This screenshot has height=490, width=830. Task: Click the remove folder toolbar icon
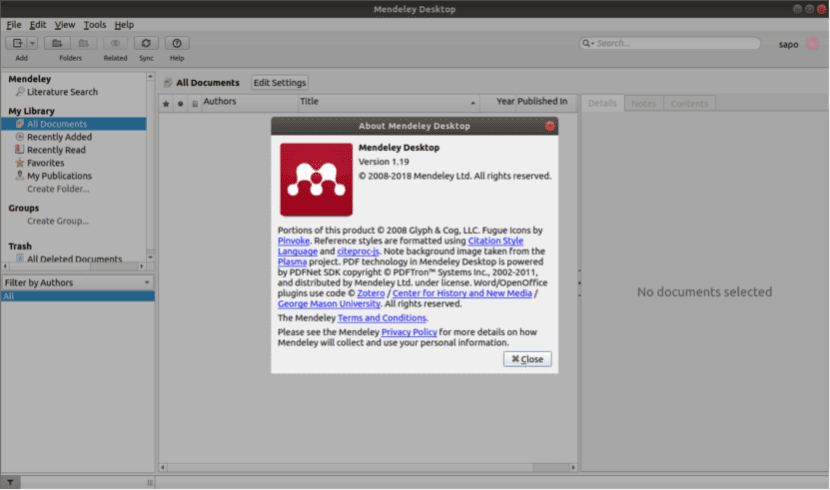coord(83,43)
